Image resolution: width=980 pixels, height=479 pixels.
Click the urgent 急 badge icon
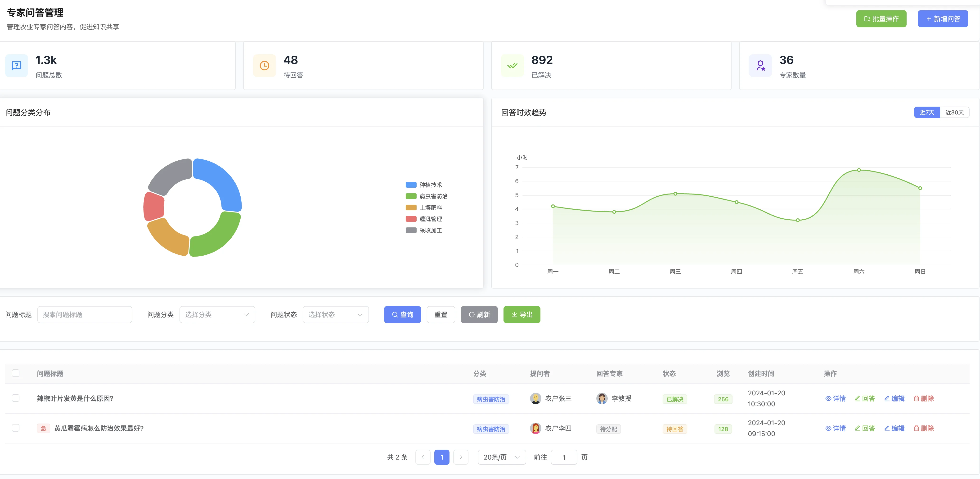(x=43, y=428)
